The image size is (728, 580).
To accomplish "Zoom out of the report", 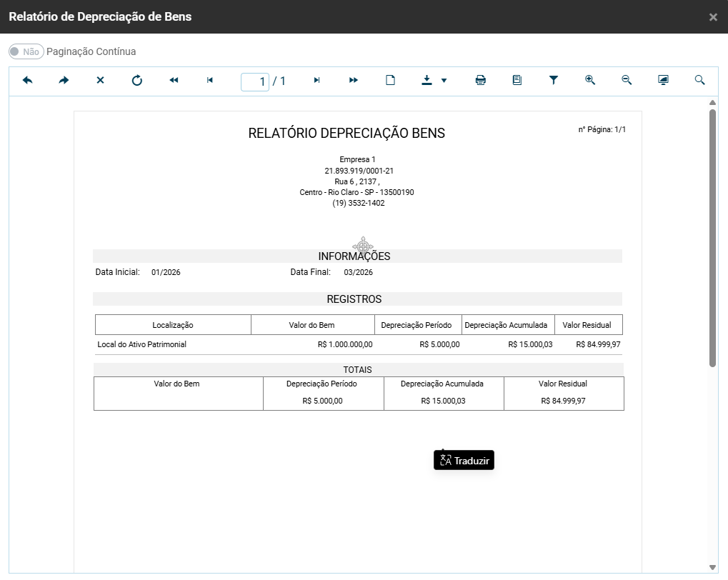I will click(x=627, y=81).
